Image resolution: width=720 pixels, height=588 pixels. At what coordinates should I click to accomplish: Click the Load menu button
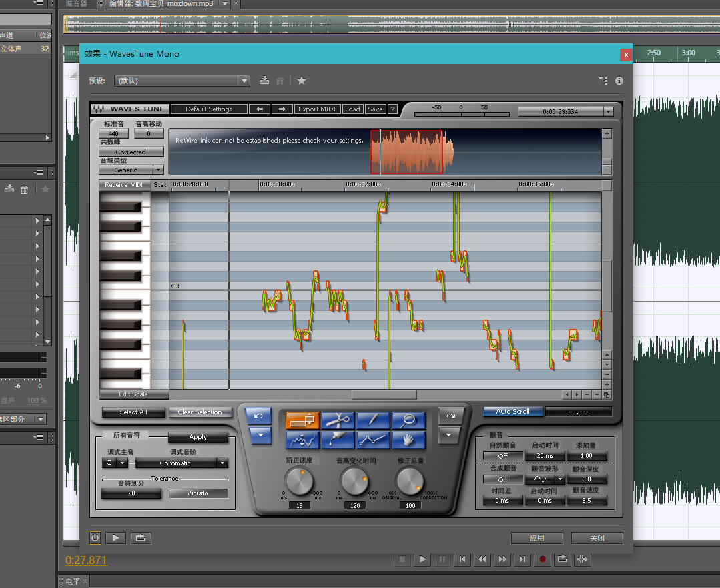click(x=352, y=109)
